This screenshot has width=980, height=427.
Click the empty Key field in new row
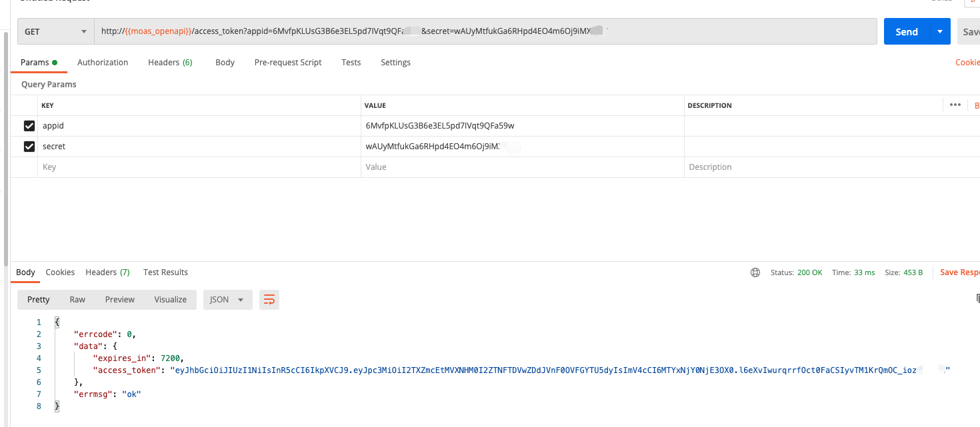point(200,167)
